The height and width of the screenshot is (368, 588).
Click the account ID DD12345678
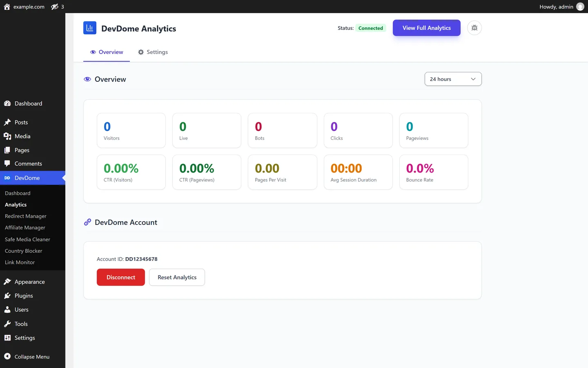(141, 259)
